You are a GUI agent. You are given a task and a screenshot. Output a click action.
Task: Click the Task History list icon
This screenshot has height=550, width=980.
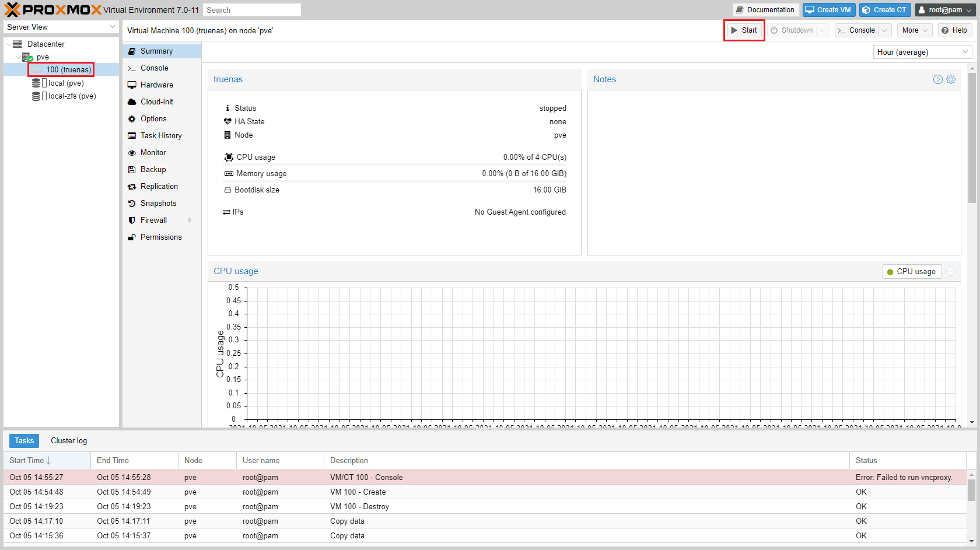click(x=132, y=136)
